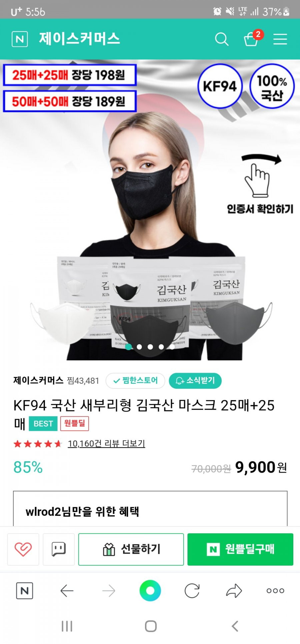Reload the page with refresh icon
Viewport: 300px width, 644px height.
pyautogui.click(x=192, y=591)
